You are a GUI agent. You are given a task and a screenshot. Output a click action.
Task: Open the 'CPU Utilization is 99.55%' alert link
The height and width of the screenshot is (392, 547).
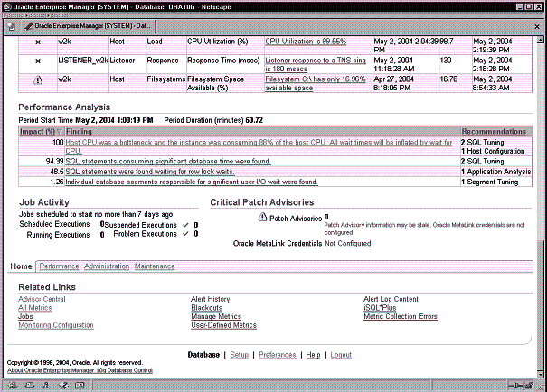click(x=306, y=42)
